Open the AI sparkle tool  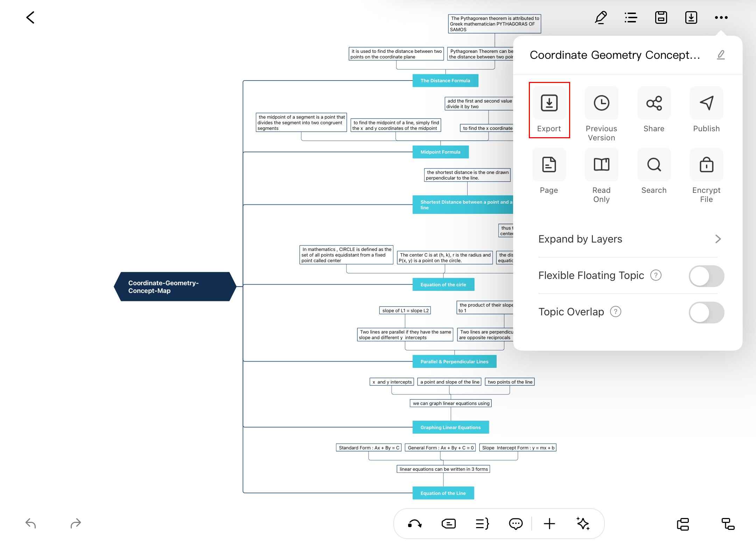tap(583, 524)
